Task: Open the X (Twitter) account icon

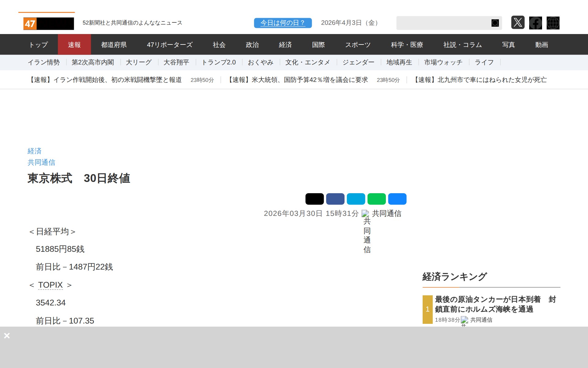Action: pos(518,23)
